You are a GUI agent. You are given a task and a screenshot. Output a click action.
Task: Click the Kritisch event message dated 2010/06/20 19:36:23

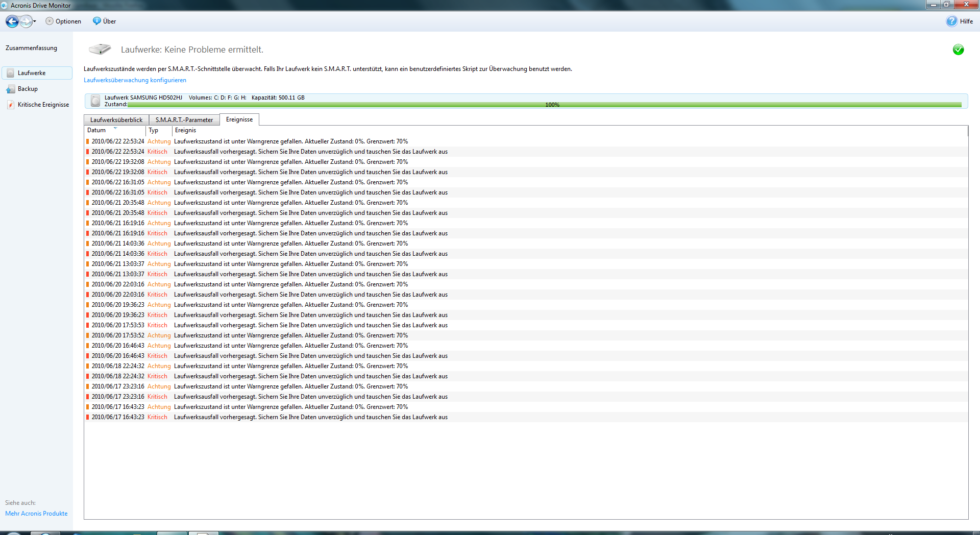(x=311, y=315)
